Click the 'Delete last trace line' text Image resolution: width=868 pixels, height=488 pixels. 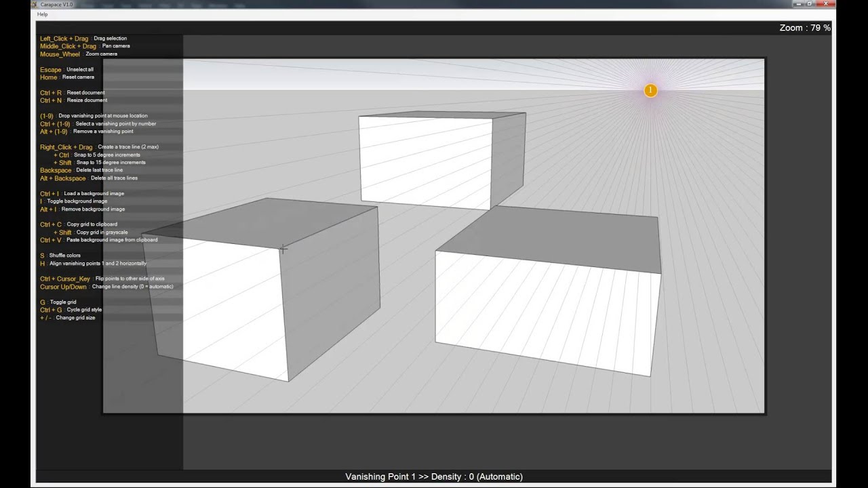(x=99, y=170)
